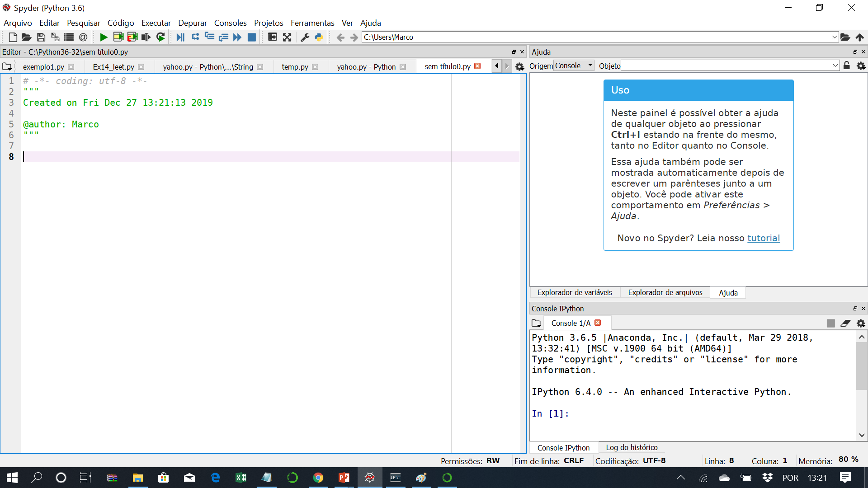Stop debugging with the blue square icon

tap(252, 37)
